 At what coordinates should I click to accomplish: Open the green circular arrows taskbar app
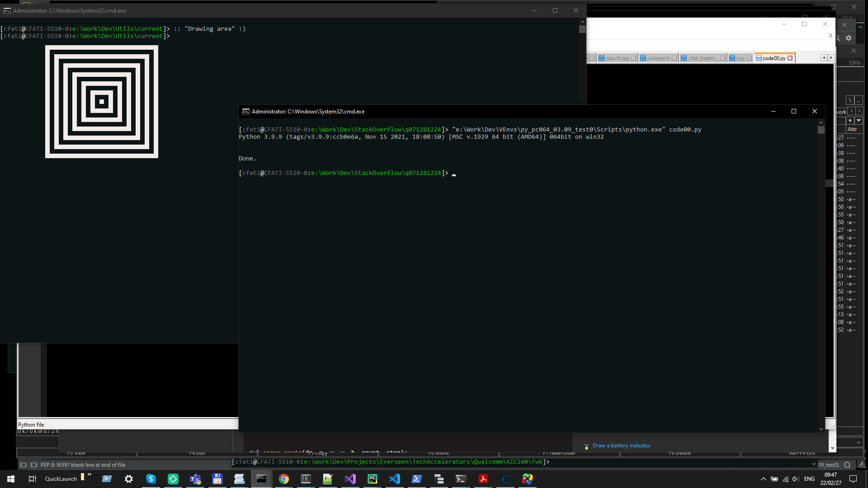tap(173, 479)
